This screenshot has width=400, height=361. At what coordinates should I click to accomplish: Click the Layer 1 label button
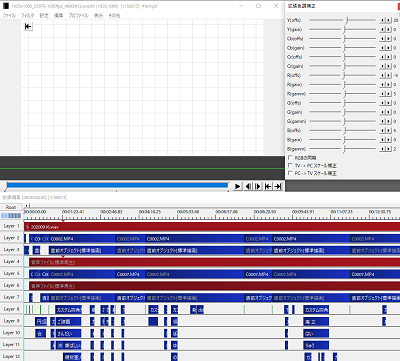[11, 226]
